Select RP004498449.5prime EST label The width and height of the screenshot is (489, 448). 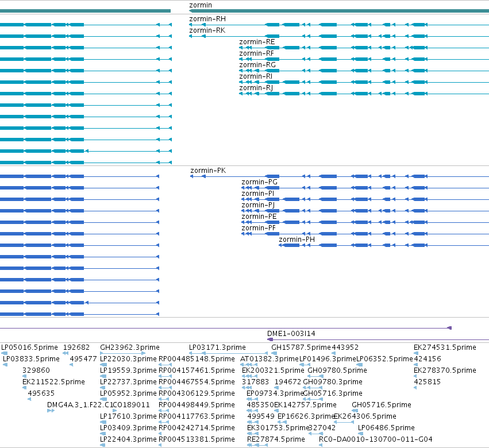click(x=197, y=405)
